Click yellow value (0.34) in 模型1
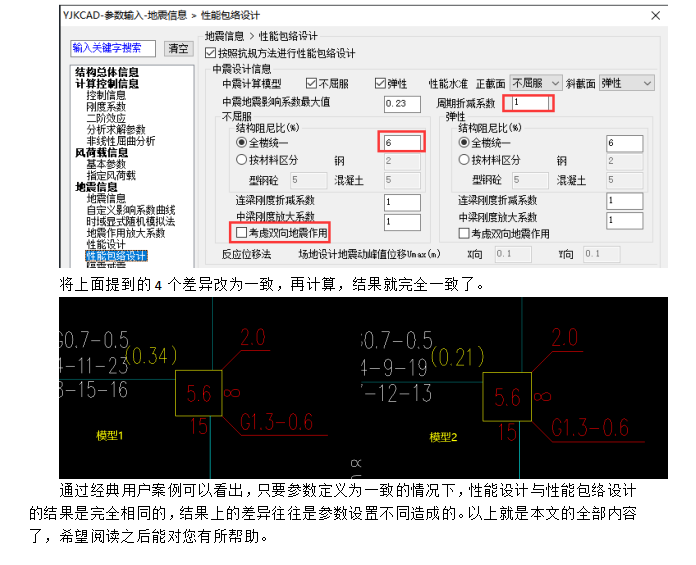 click(151, 356)
